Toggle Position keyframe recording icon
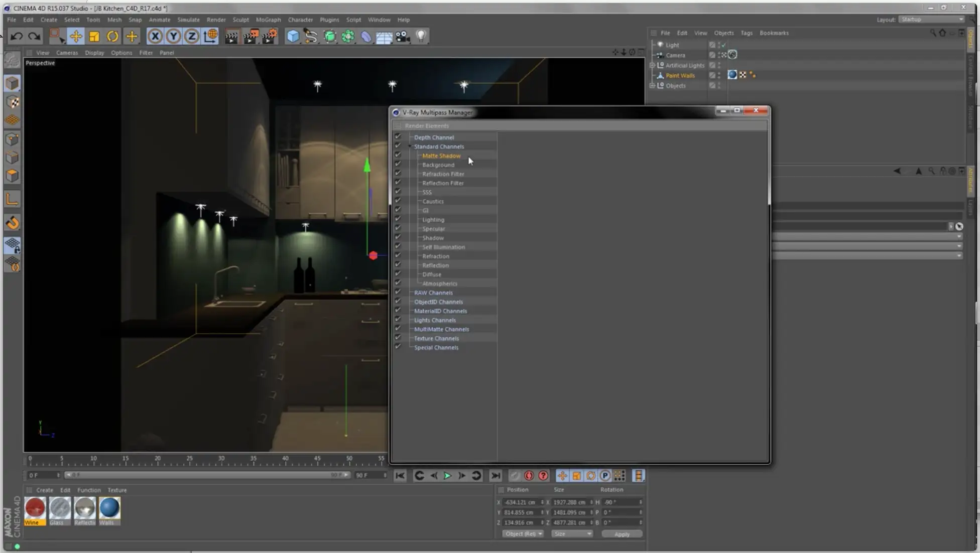The width and height of the screenshot is (980, 553). click(562, 476)
